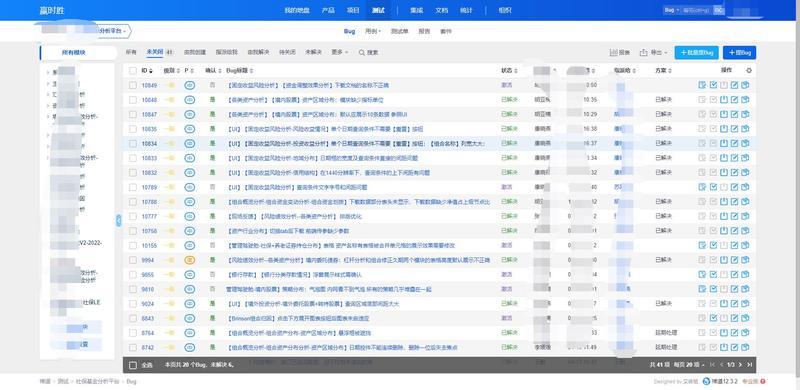Click the search magnifier icon
800x390 pixels.
pyautogui.click(x=362, y=53)
